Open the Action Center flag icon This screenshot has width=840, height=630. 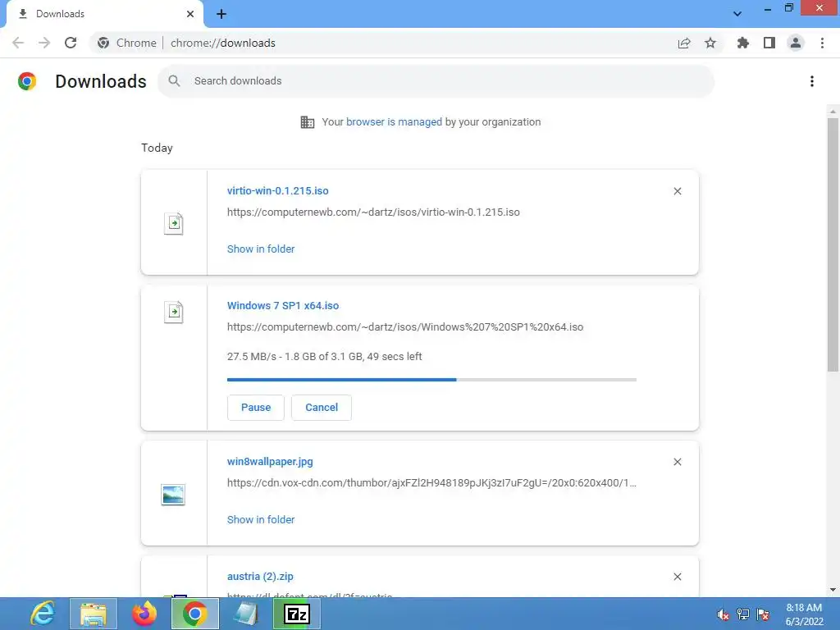764,614
